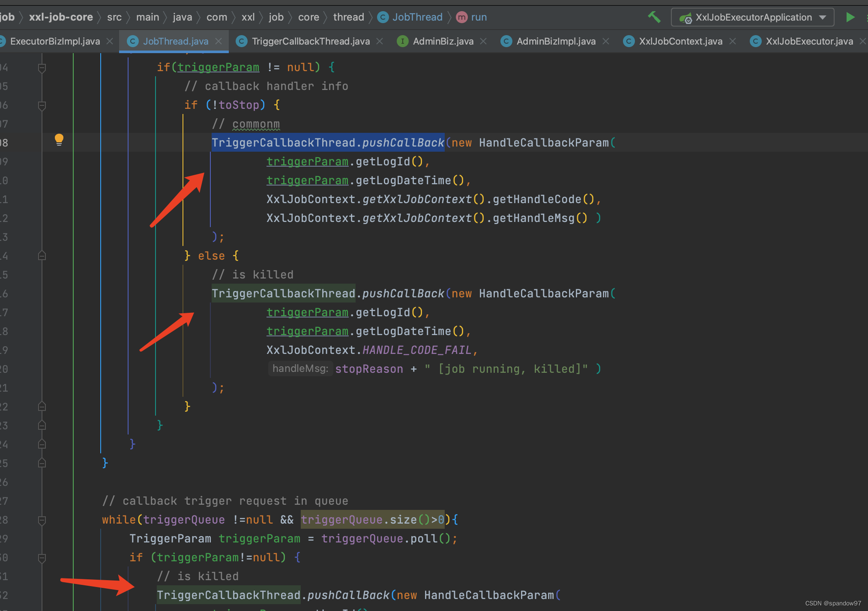Close the AdminBiz.java tab
The height and width of the screenshot is (611, 868).
click(483, 41)
